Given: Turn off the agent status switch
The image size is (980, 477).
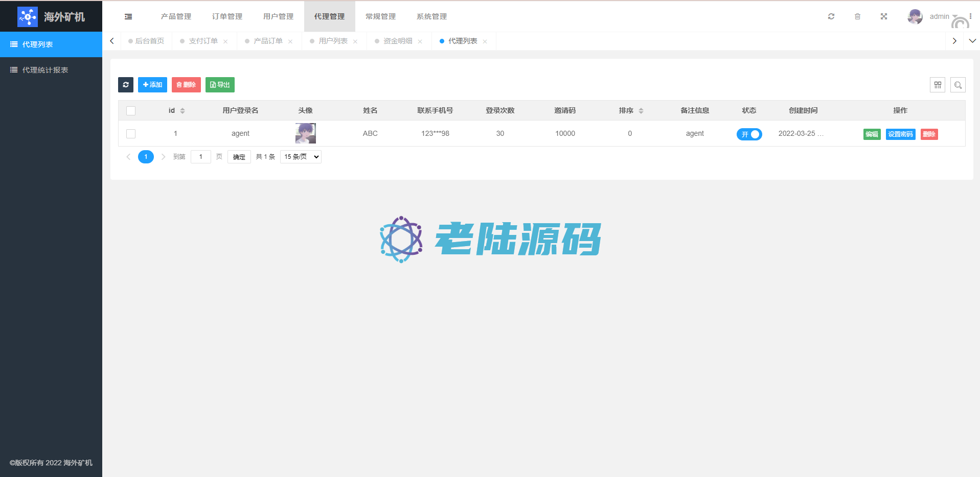Looking at the screenshot, I should [x=749, y=134].
